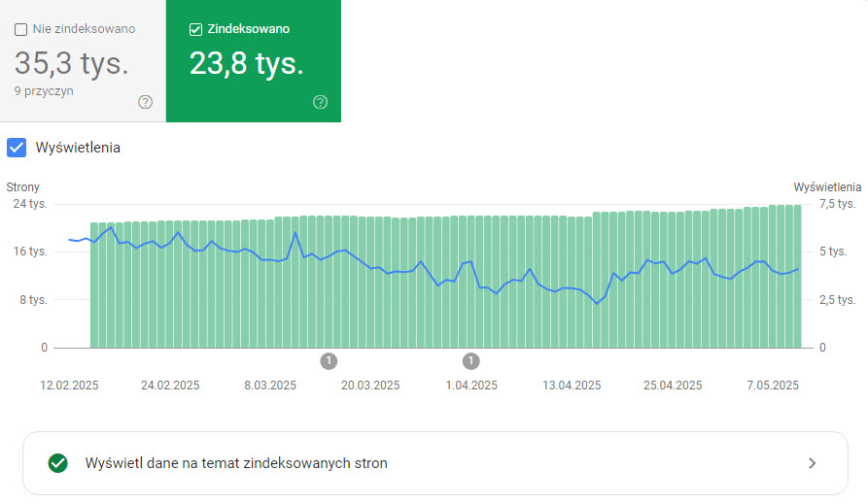Click green checkmark icon beside Wyświetl dane
Image resolution: width=868 pixels, height=504 pixels.
pos(57,463)
